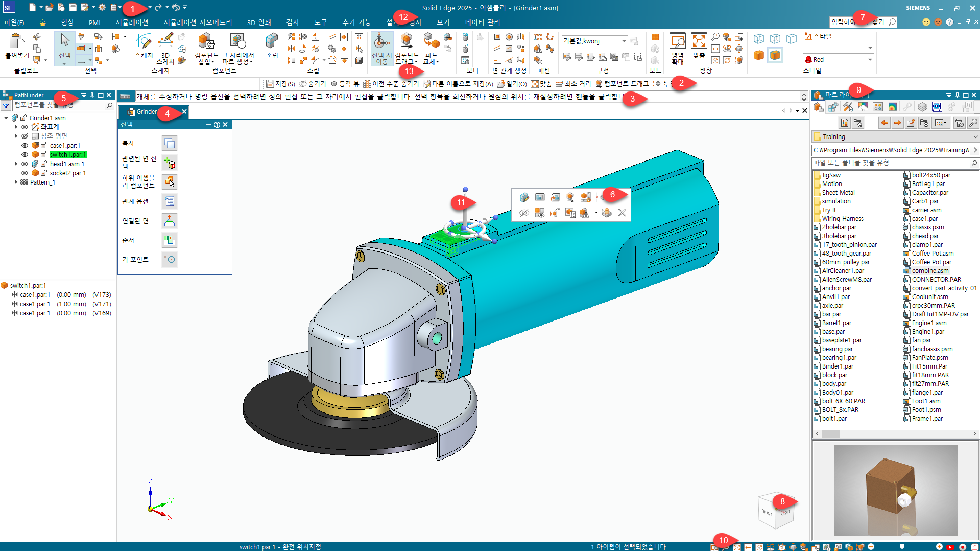This screenshot has width=980, height=551.
Task: Hide case1.par:1 using its eye icon
Action: click(x=25, y=145)
